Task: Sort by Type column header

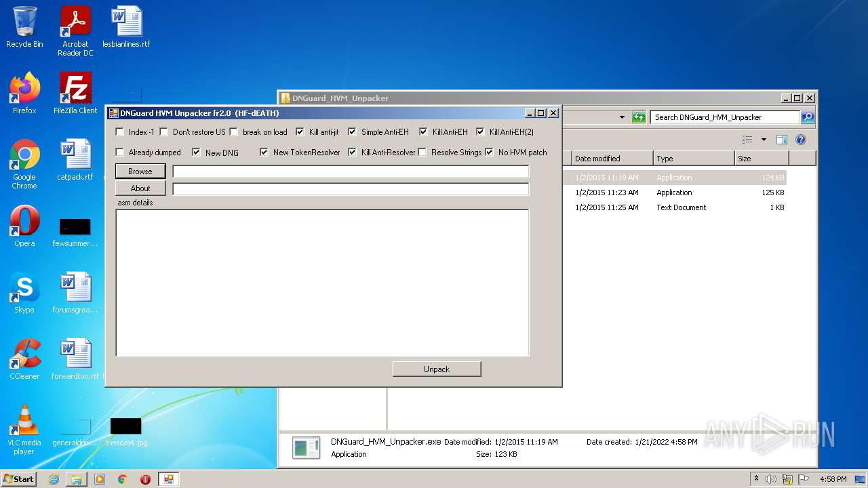Action: (x=693, y=159)
